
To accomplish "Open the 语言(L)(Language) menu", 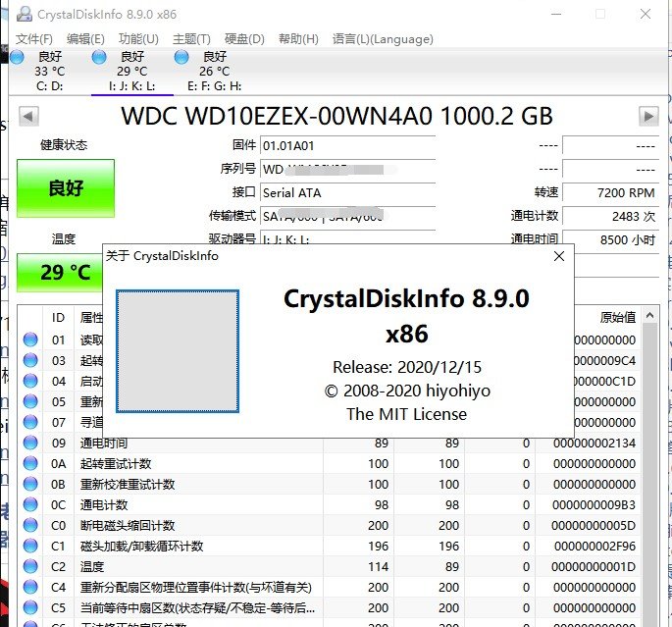I will tap(383, 39).
